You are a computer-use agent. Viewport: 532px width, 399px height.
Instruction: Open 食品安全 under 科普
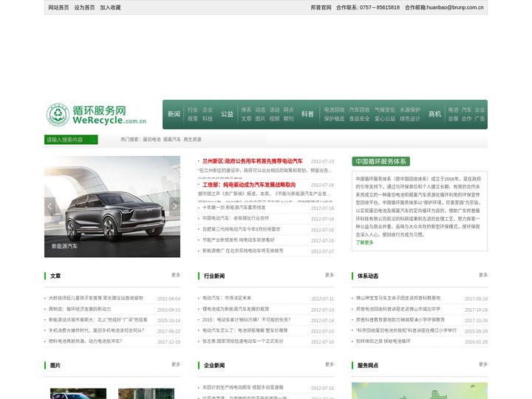coord(359,118)
